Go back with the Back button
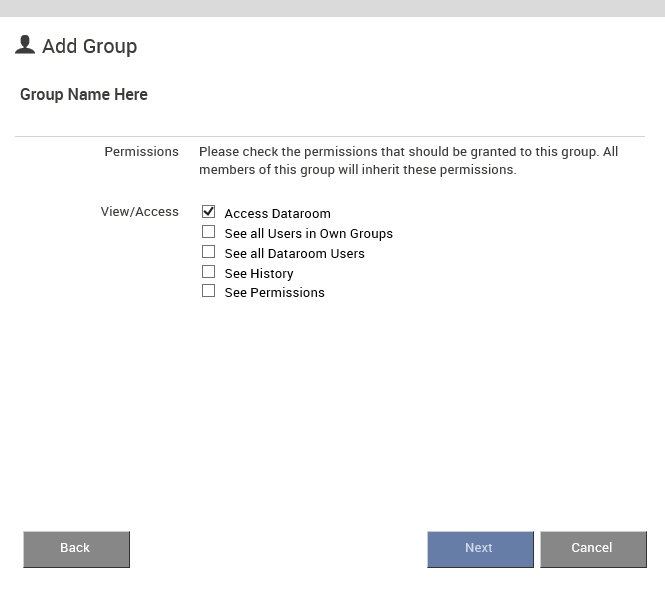Screen dimensions: 665x590 pyautogui.click(x=76, y=549)
